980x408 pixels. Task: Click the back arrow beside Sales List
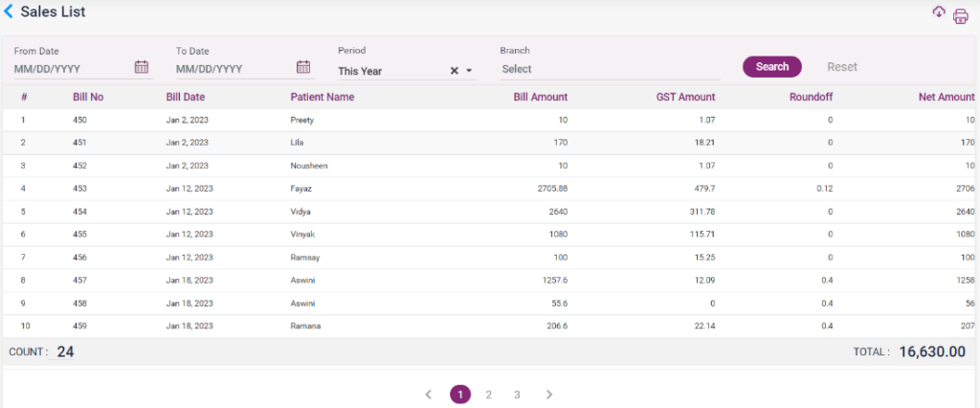point(9,11)
